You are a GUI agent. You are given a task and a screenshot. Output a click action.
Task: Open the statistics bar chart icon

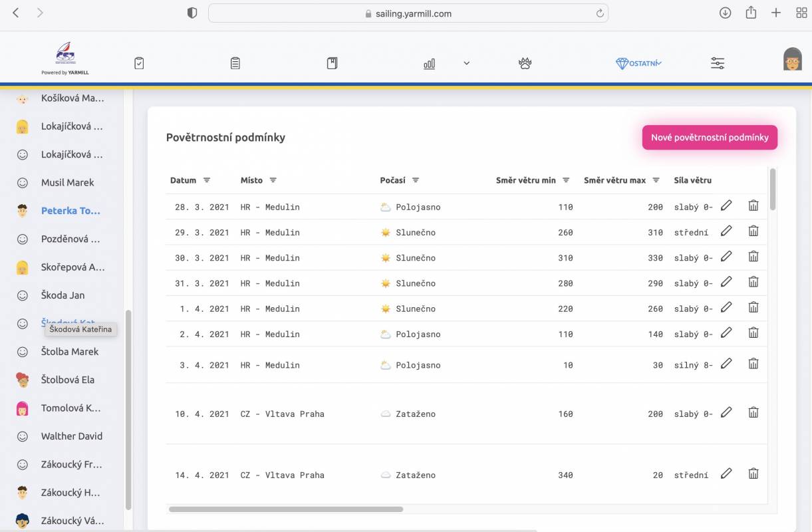point(430,63)
